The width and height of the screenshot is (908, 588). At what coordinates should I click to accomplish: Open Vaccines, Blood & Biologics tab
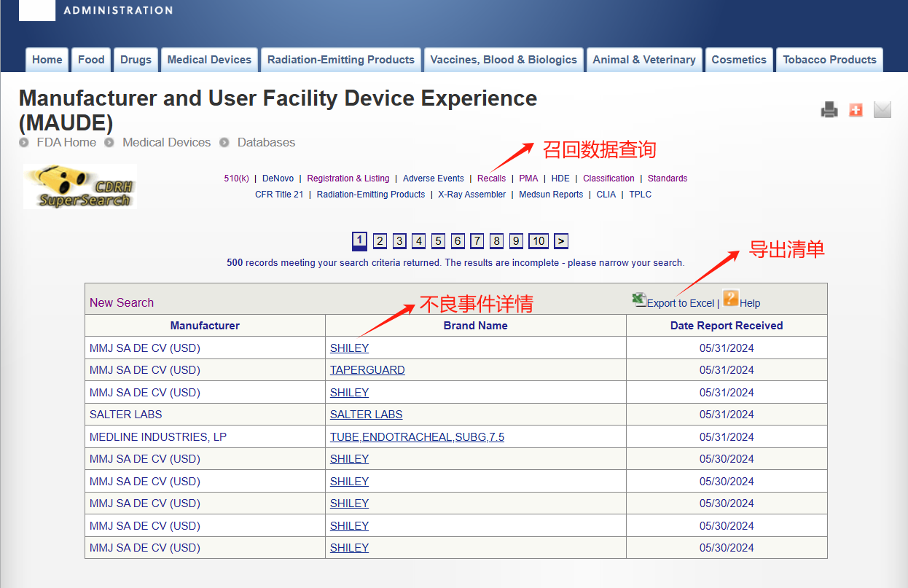(504, 60)
